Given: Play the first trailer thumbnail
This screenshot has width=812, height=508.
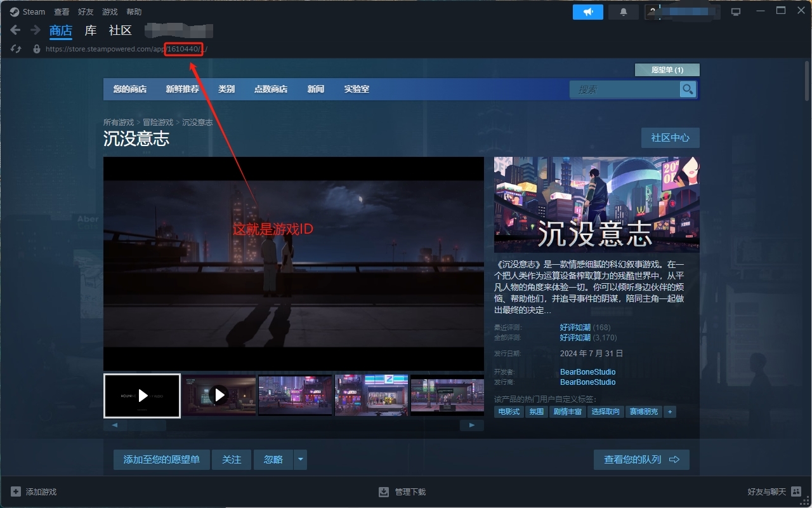Looking at the screenshot, I should tap(142, 396).
